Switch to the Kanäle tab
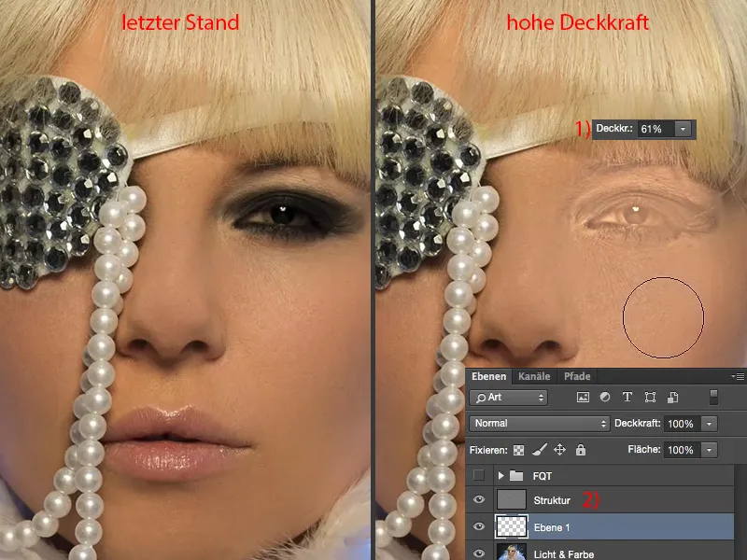Viewport: 747px width, 560px height. [x=534, y=376]
